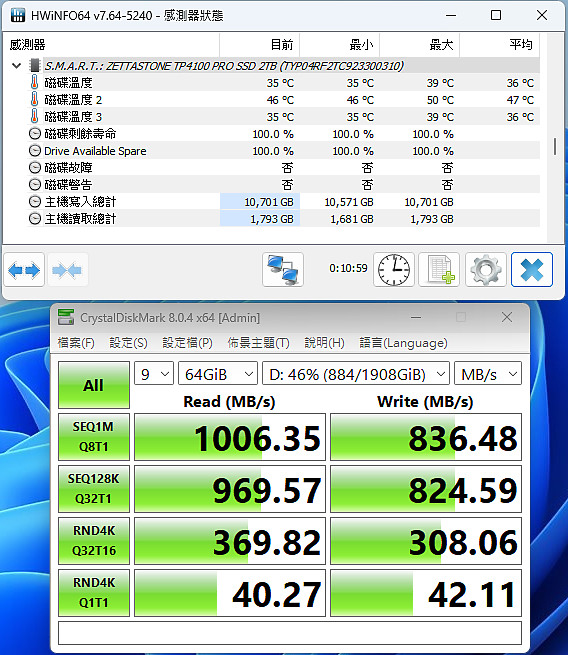The width and height of the screenshot is (568, 655).
Task: Collapse the S.M.A.R.T. ZETTASTONE sensor group
Action: pyautogui.click(x=17, y=66)
